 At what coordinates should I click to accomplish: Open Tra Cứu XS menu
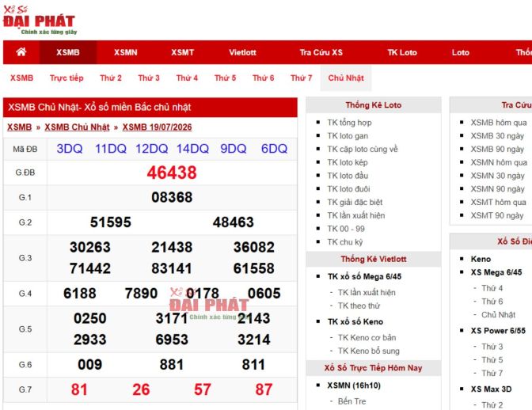(321, 52)
